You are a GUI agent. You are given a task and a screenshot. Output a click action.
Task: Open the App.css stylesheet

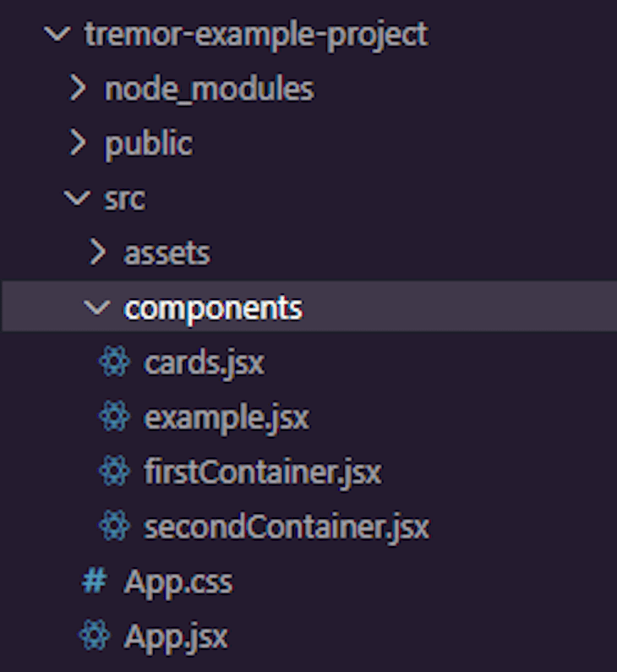[x=178, y=582]
